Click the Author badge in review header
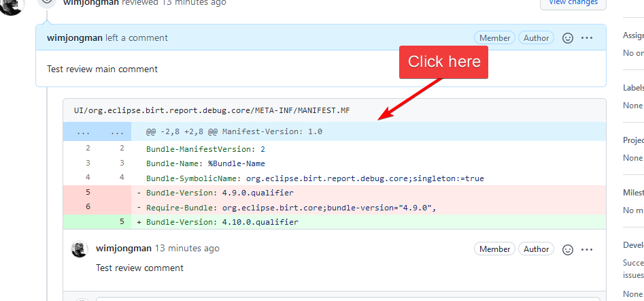This screenshot has height=301, width=644. 536,38
